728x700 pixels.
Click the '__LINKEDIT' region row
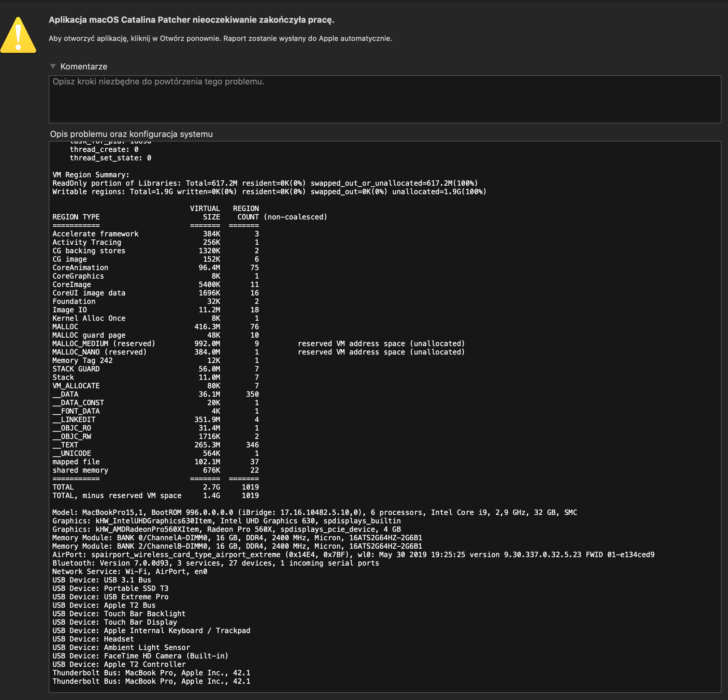point(74,419)
